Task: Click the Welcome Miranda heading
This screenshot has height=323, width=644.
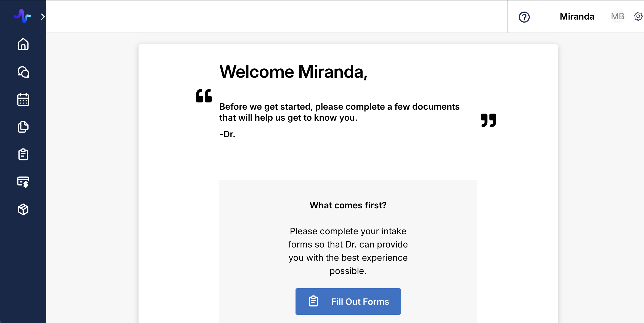Action: tap(293, 72)
